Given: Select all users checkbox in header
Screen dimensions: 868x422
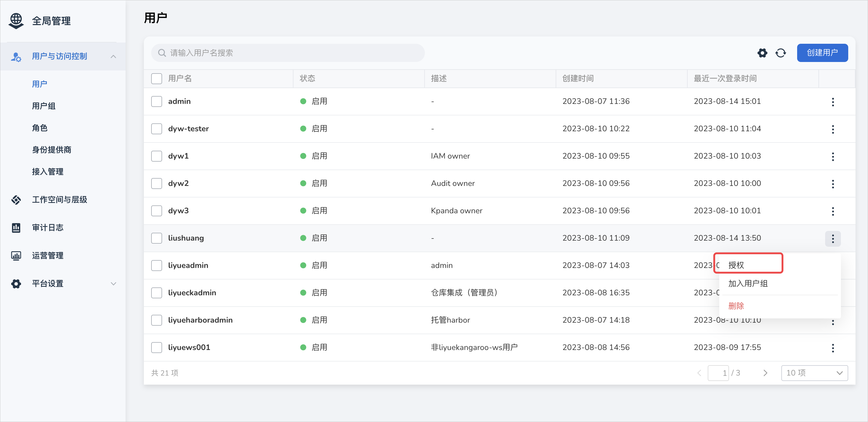Looking at the screenshot, I should click(x=156, y=78).
